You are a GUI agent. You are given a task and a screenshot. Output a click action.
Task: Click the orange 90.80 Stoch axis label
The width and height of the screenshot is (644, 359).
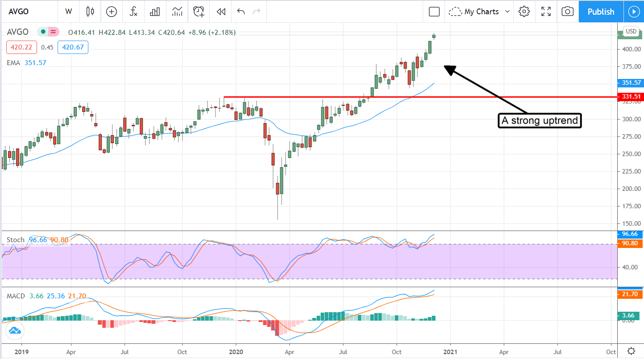630,243
